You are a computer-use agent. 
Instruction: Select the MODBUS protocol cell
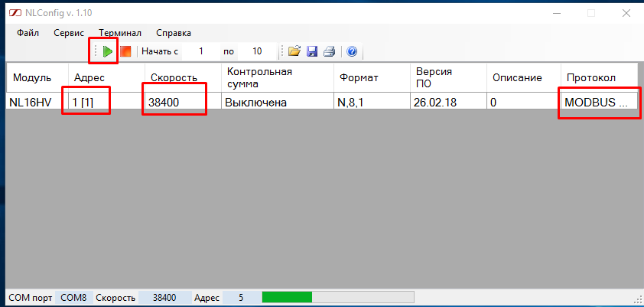[600, 101]
